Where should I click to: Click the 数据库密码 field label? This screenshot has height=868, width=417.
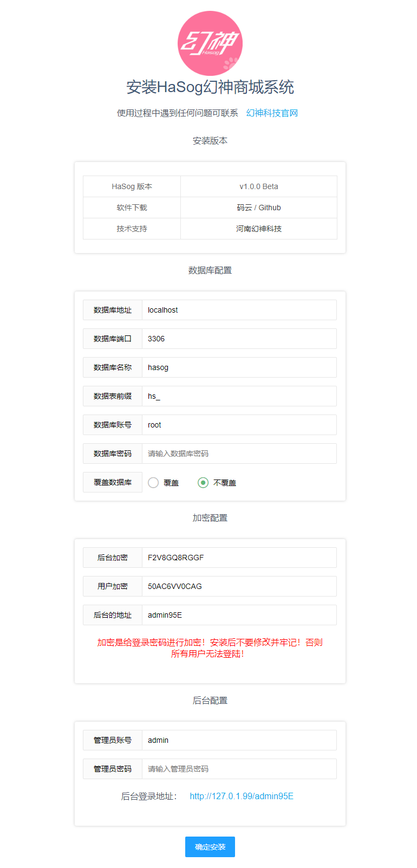pyautogui.click(x=113, y=454)
